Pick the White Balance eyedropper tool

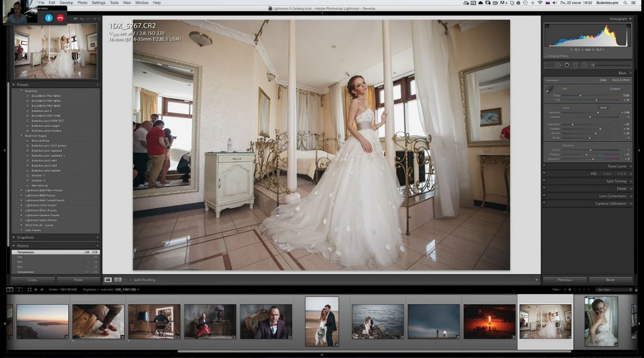coord(550,90)
